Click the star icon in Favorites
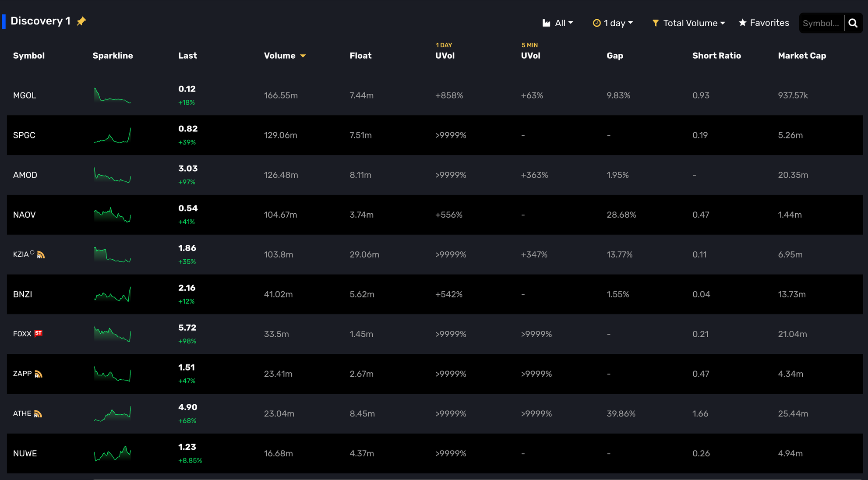868x480 pixels. pos(742,23)
